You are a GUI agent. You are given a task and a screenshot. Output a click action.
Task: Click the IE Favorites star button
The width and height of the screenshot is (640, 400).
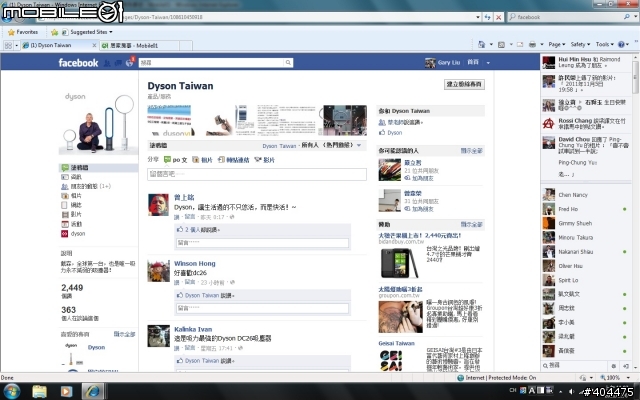23,32
